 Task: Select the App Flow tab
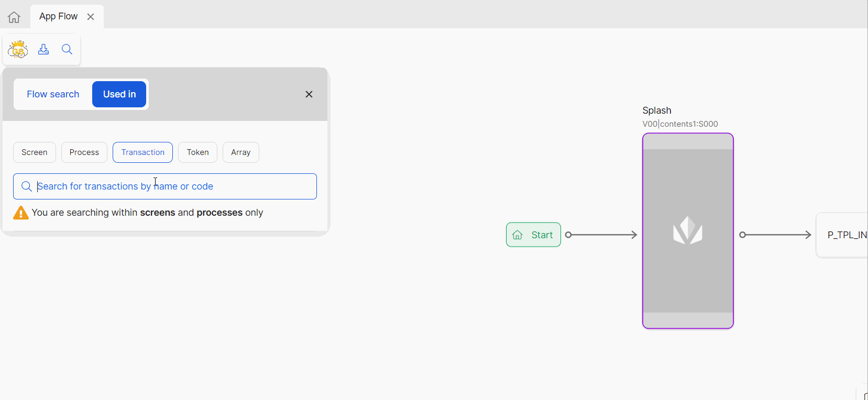coord(58,17)
